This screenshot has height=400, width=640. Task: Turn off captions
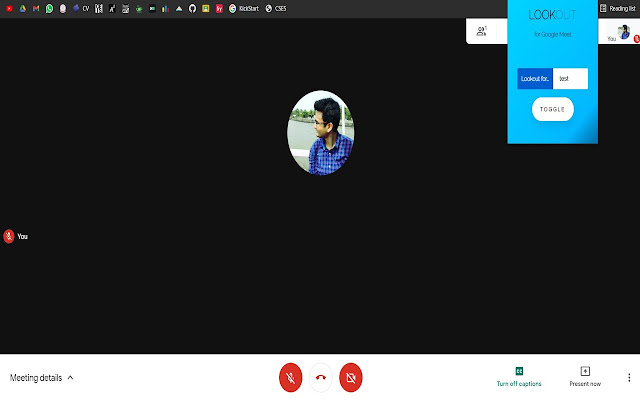coord(519,377)
